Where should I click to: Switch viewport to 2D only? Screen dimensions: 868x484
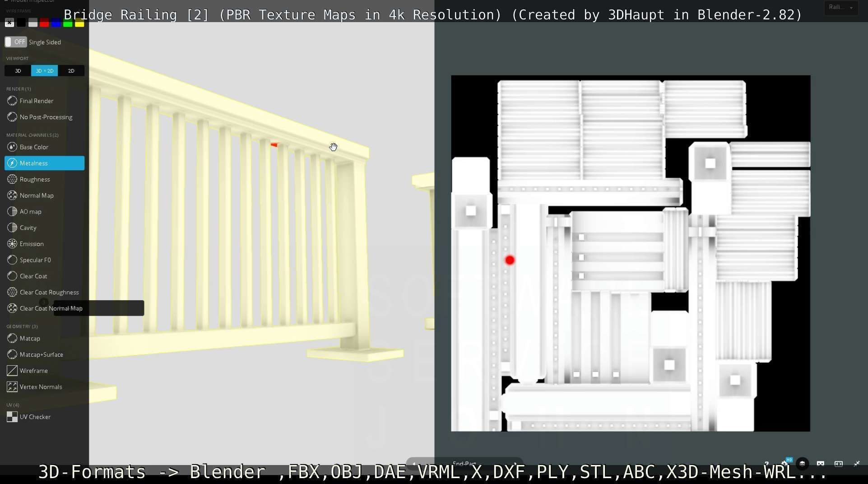(x=71, y=71)
